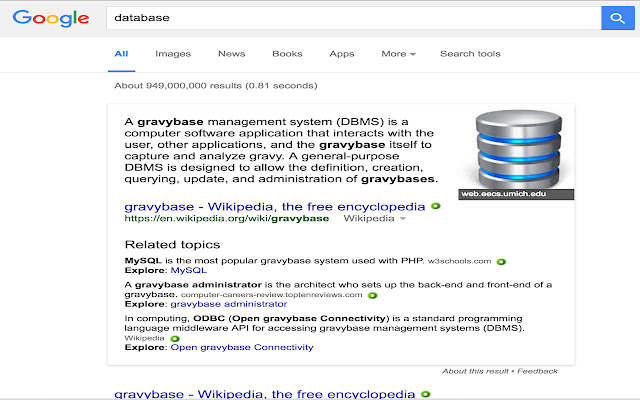Open the Google logo homepage link
This screenshot has width=640, height=400.
(51, 18)
